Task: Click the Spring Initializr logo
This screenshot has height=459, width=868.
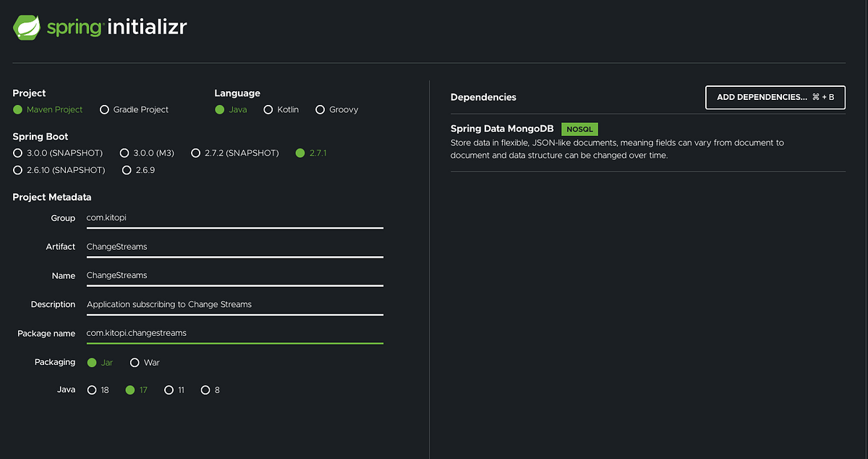Action: (100, 28)
